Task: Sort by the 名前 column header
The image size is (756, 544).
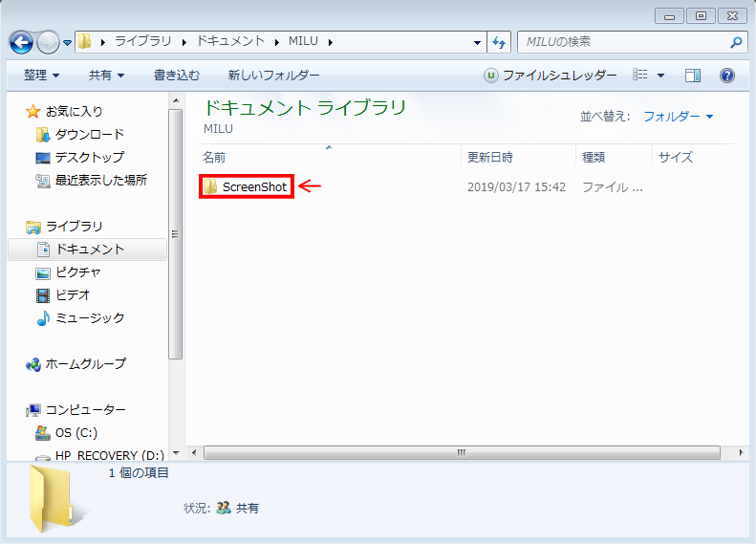Action: pos(214,157)
